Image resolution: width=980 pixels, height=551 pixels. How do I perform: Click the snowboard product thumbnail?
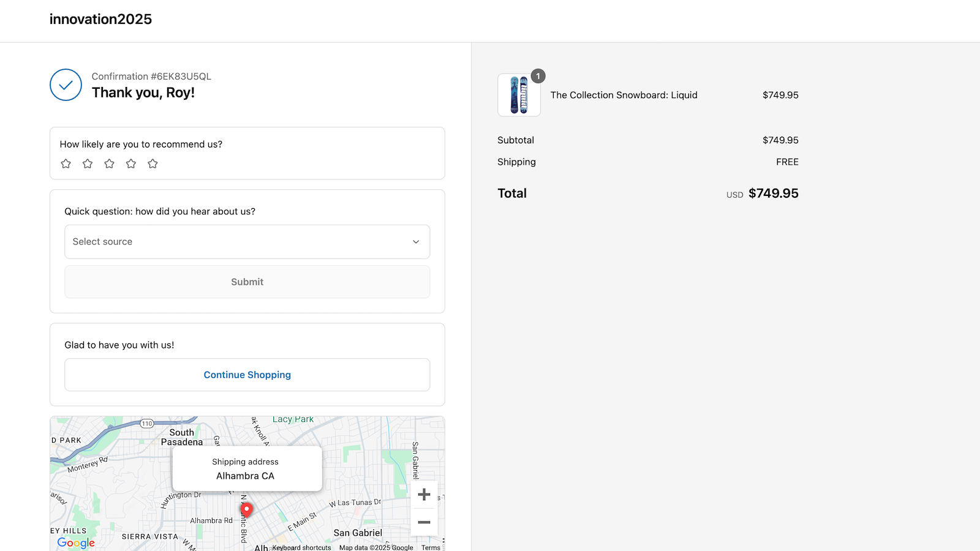(x=519, y=95)
